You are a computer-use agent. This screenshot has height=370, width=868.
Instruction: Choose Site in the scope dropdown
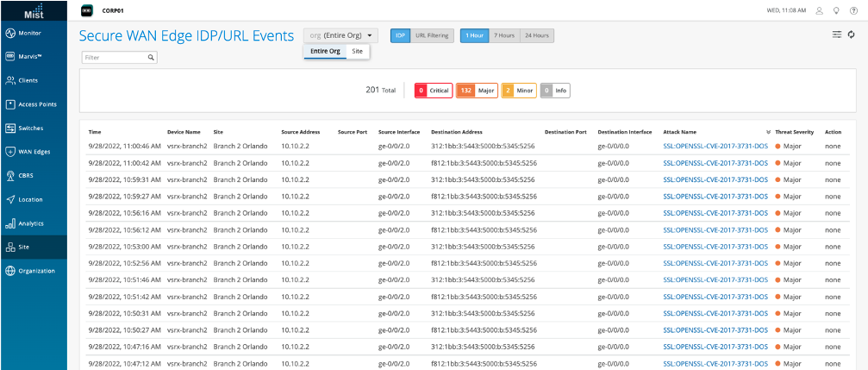[359, 52]
